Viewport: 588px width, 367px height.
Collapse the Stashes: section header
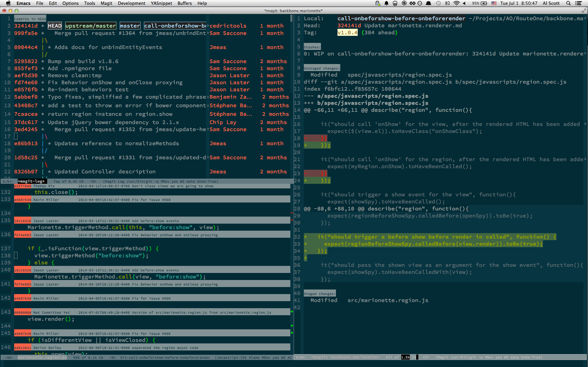tap(312, 47)
